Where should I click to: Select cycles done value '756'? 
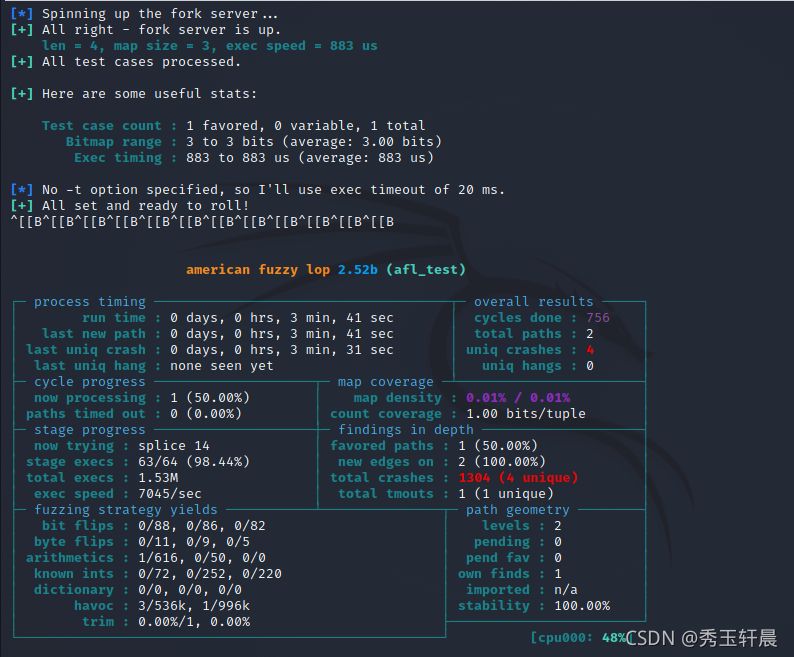(x=598, y=318)
